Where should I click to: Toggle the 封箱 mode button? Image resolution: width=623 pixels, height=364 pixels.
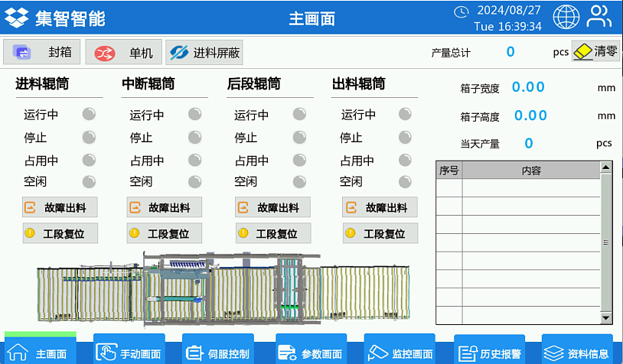pyautogui.click(x=42, y=52)
